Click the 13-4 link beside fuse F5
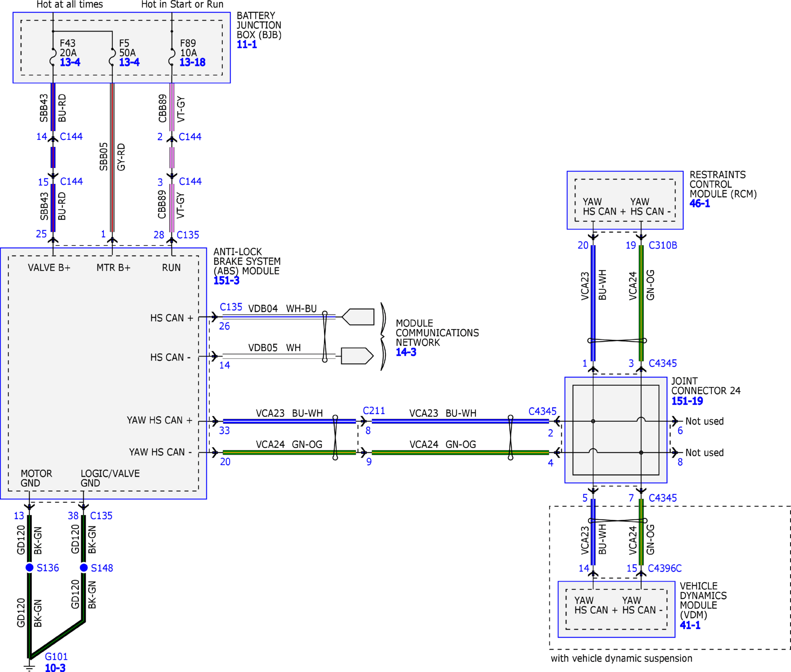This screenshot has height=672, width=791. 129,62
